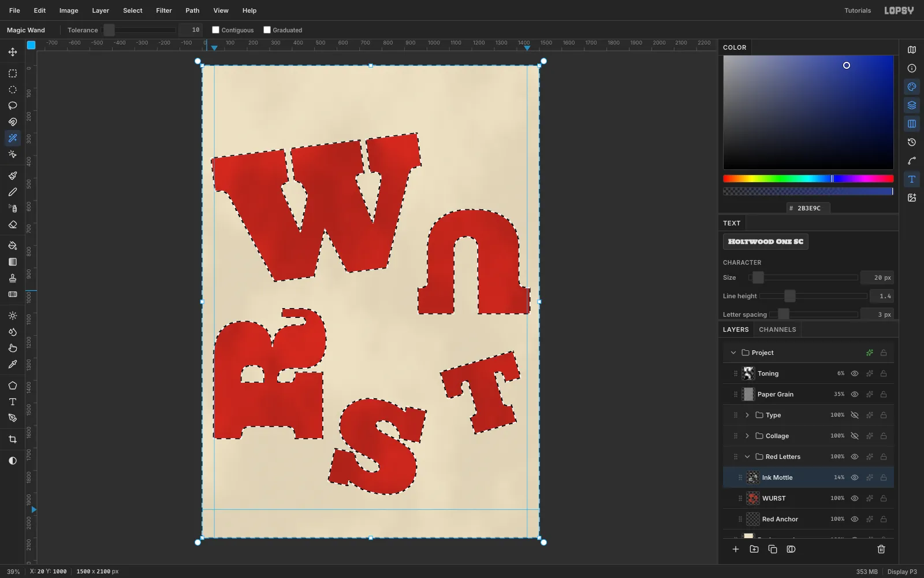Adjust the Tolerance slider
Screen dimensions: 924x578
(139, 30)
